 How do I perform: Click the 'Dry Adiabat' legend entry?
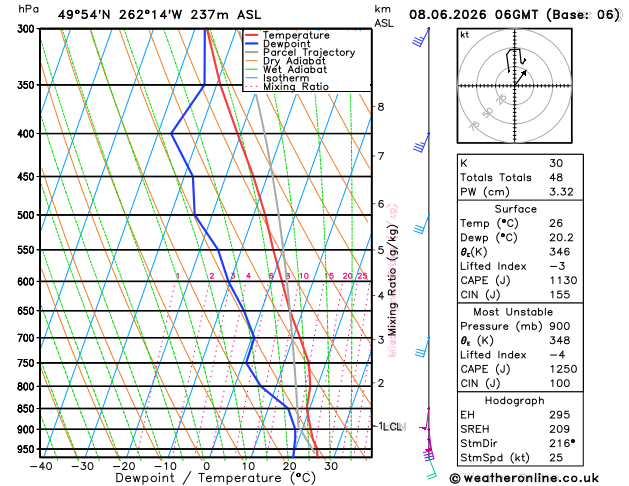(x=294, y=61)
